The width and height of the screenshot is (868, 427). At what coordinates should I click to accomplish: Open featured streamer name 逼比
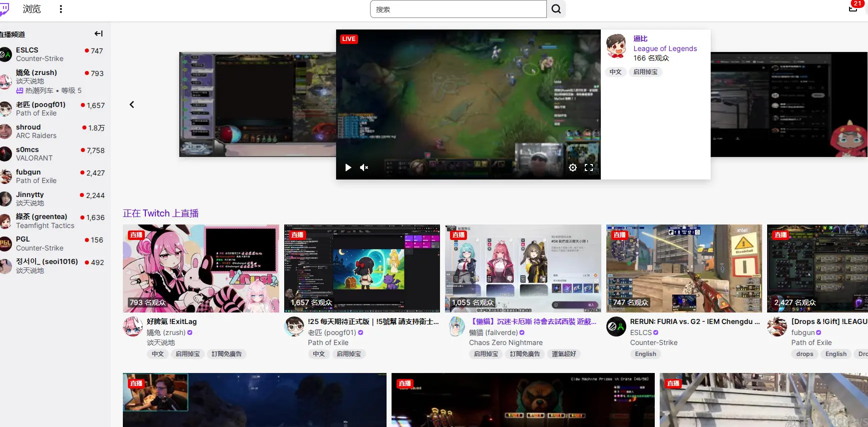(640, 38)
